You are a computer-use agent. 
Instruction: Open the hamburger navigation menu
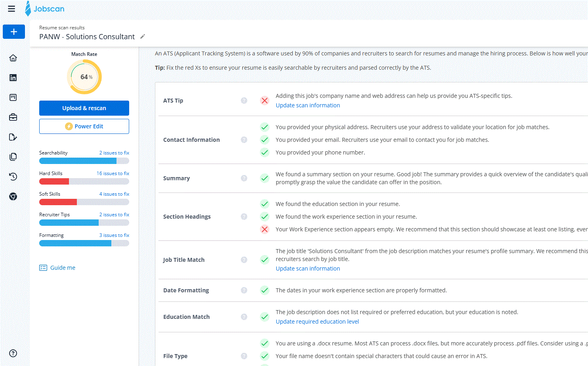point(11,9)
